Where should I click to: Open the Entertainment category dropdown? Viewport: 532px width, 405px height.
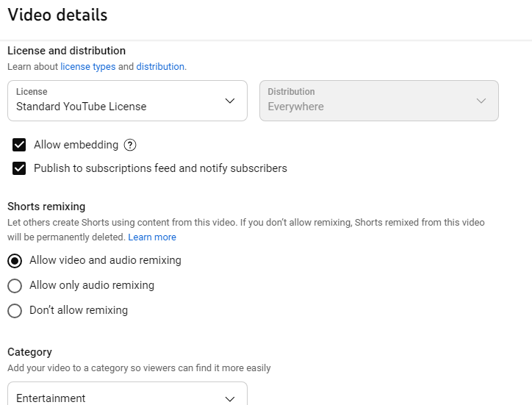pyautogui.click(x=230, y=398)
